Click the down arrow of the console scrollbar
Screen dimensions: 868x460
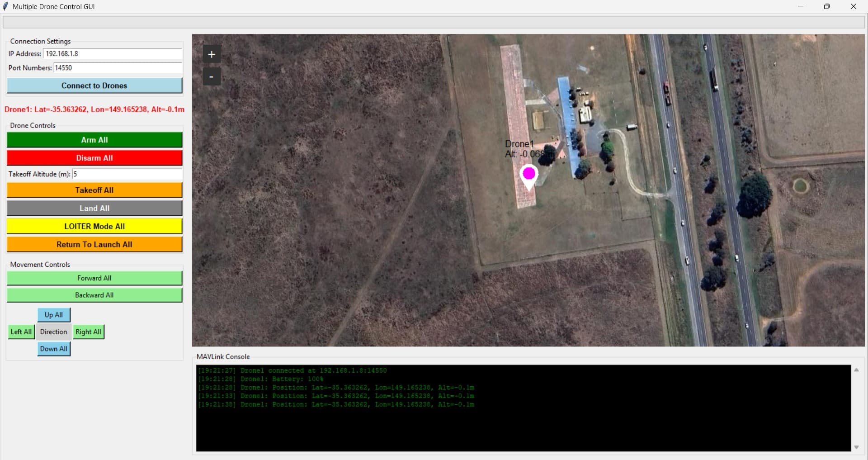pyautogui.click(x=857, y=447)
